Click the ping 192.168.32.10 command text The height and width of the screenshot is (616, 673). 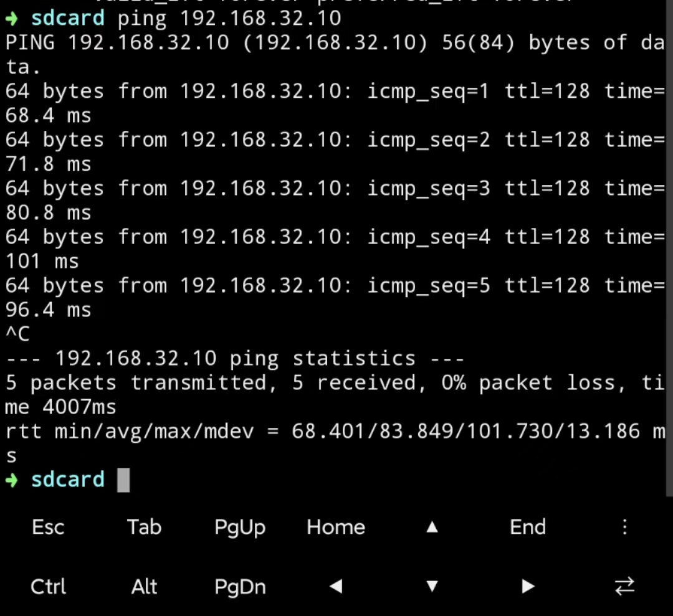tap(229, 19)
